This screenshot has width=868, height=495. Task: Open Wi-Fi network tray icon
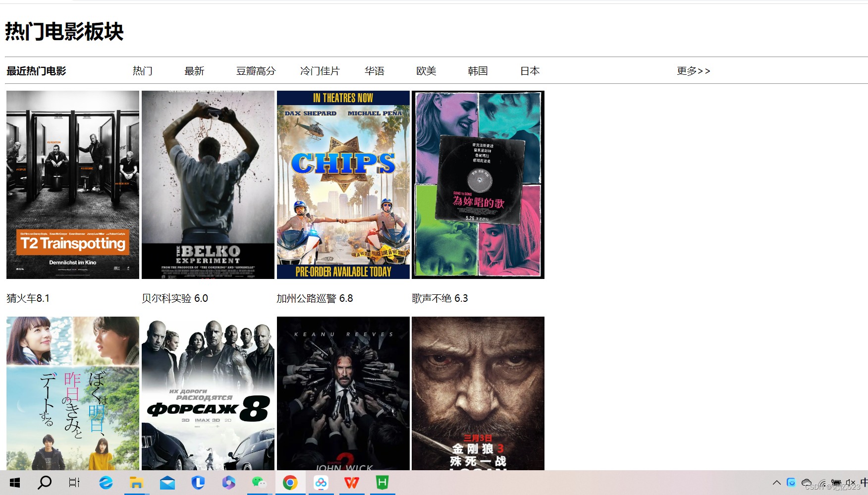[822, 483]
